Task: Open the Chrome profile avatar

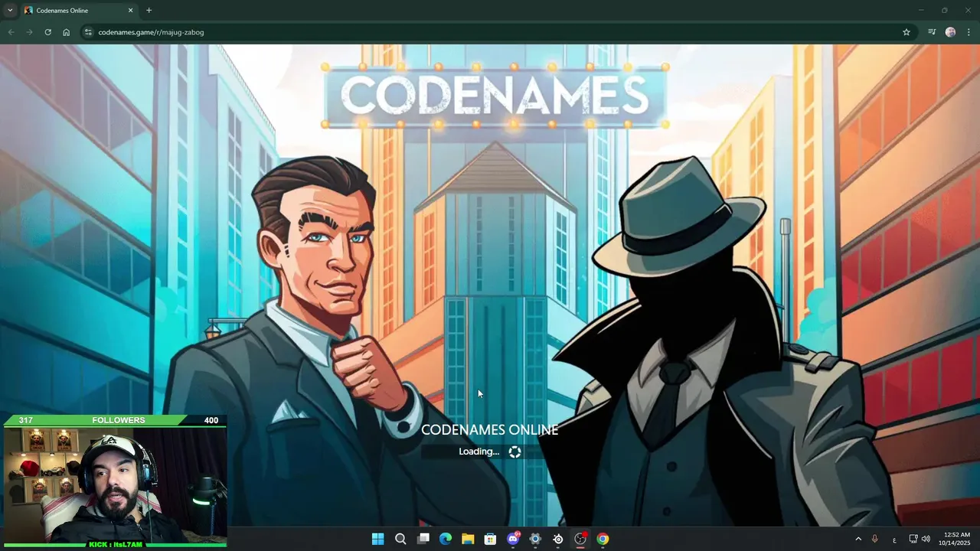Action: pos(951,32)
